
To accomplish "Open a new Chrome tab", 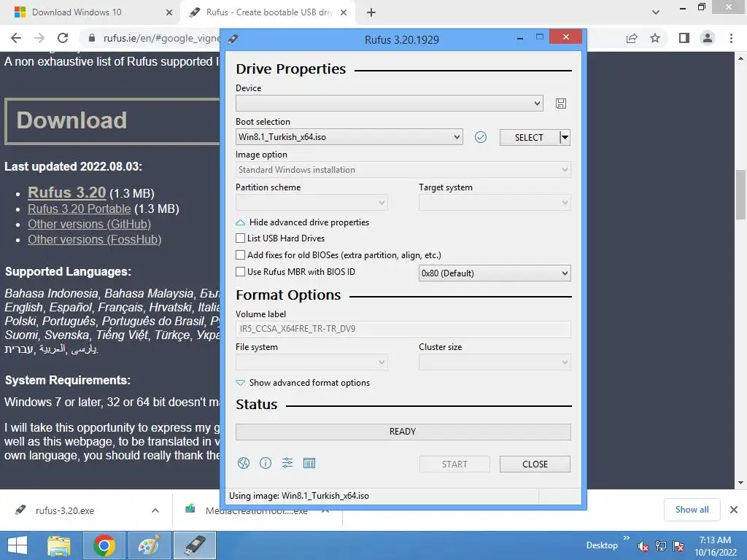I will click(371, 12).
